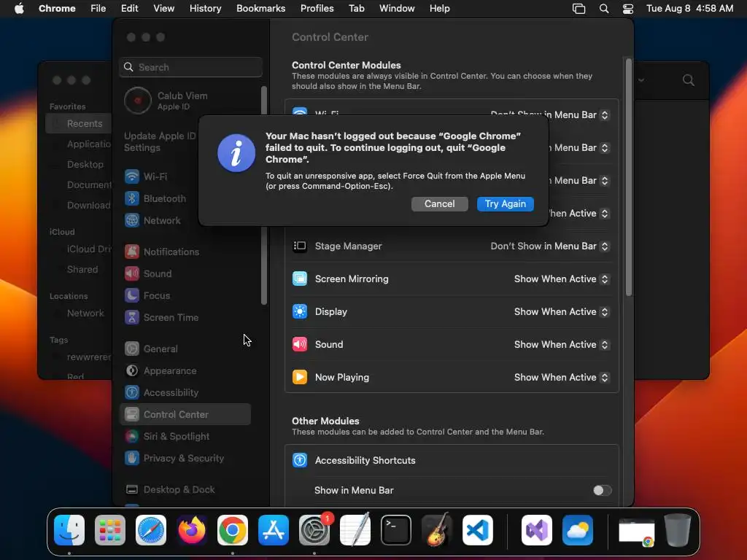Open Update Apple ID Settings link
747x560 pixels.
[160, 142]
